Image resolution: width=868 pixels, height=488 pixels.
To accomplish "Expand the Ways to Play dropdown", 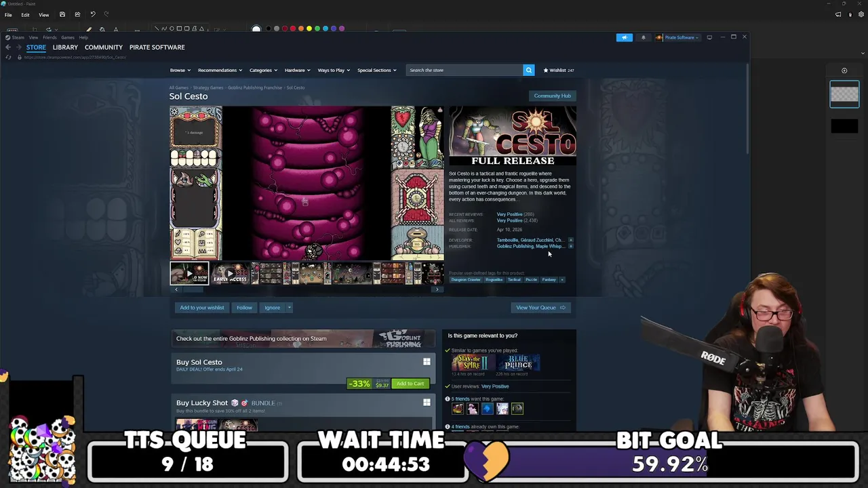I will click(334, 70).
